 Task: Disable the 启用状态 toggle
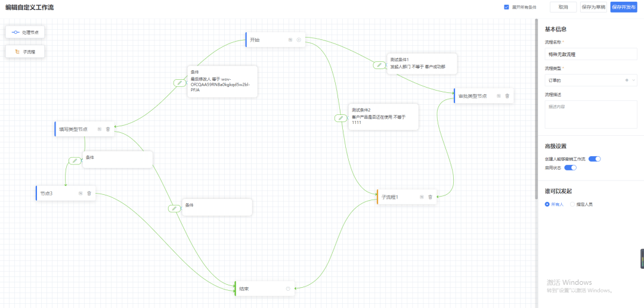(x=570, y=168)
